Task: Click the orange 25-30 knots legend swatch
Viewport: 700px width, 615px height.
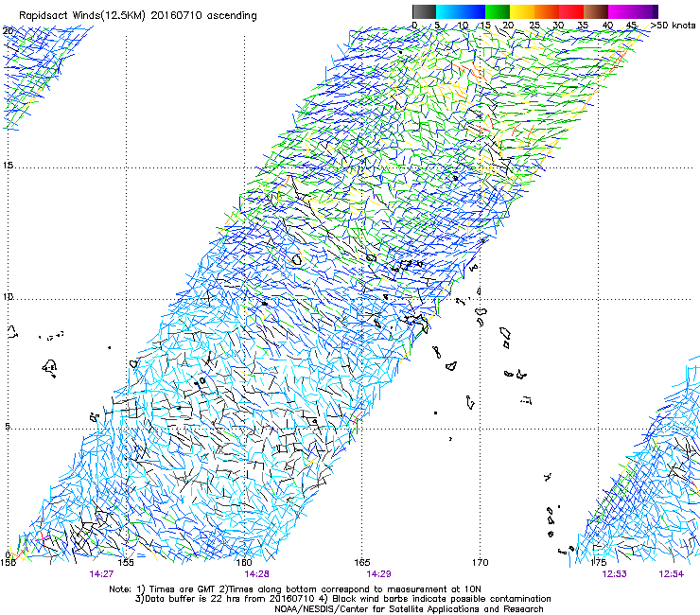Action: [x=547, y=11]
